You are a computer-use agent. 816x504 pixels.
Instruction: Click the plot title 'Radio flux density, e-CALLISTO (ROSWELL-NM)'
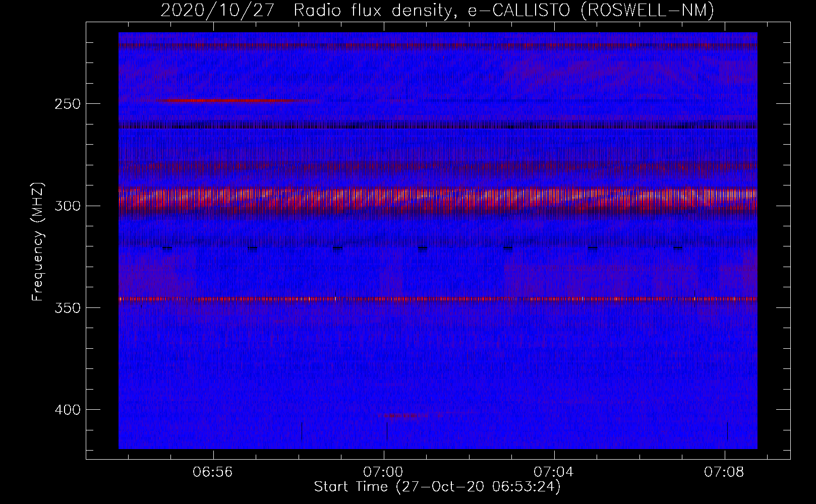pyautogui.click(x=503, y=10)
